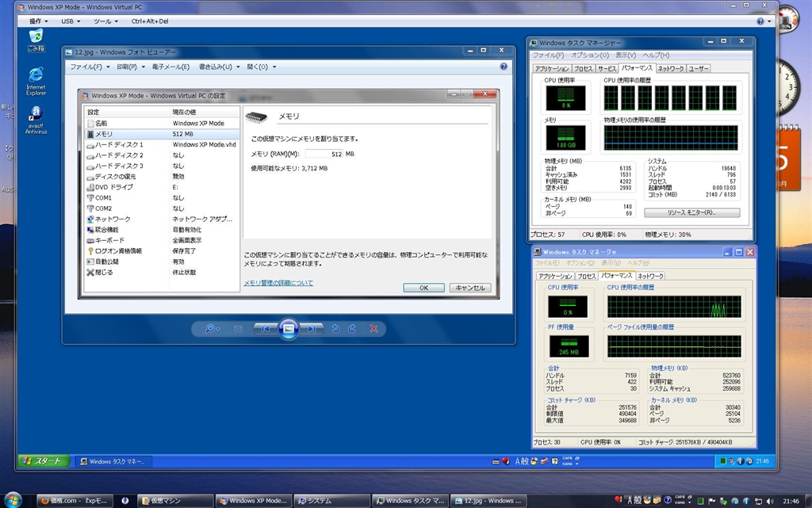Click the red security alert icon in XP taskbar
The image size is (812, 508).
tap(506, 461)
